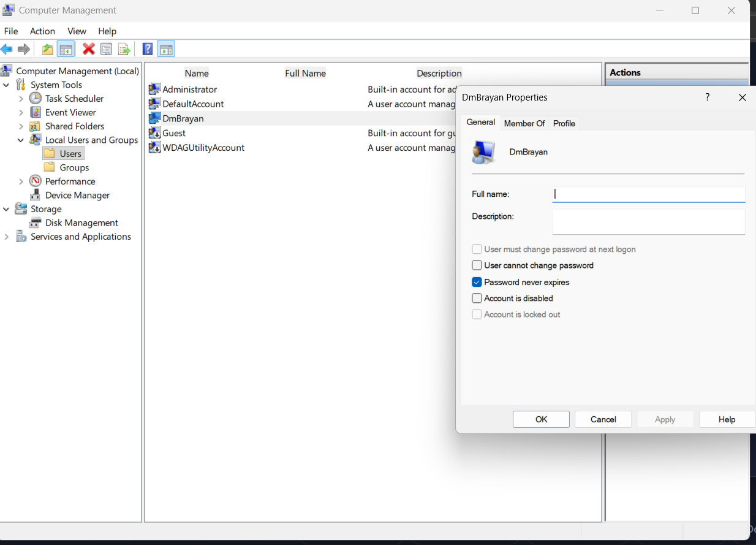Viewport: 756px width, 545px height.
Task: Collapse the Storage tree node
Action: (x=6, y=209)
